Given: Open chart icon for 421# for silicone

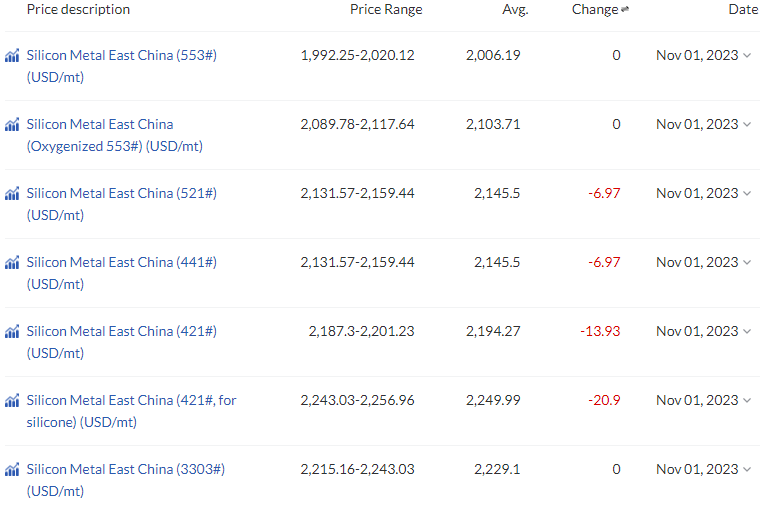Looking at the screenshot, I should [x=12, y=400].
